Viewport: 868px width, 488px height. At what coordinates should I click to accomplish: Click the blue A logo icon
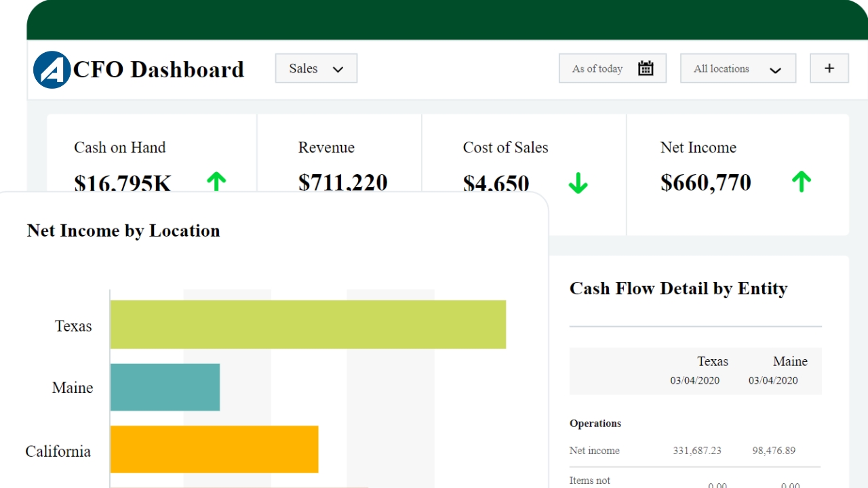(x=52, y=70)
